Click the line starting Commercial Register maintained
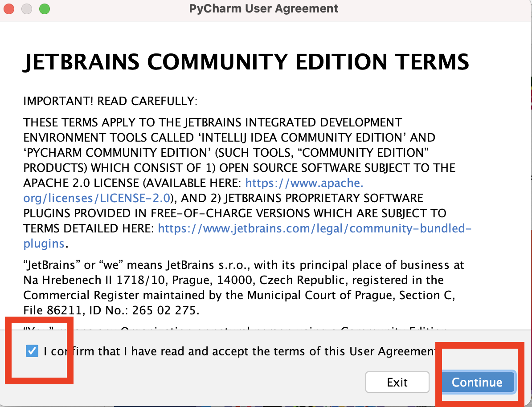This screenshot has height=407, width=532. coord(239,295)
